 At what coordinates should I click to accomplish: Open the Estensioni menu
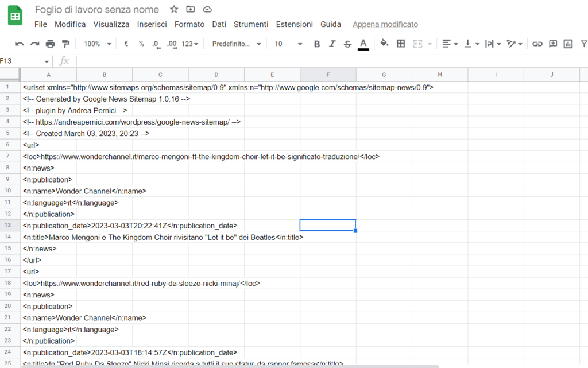coord(295,24)
